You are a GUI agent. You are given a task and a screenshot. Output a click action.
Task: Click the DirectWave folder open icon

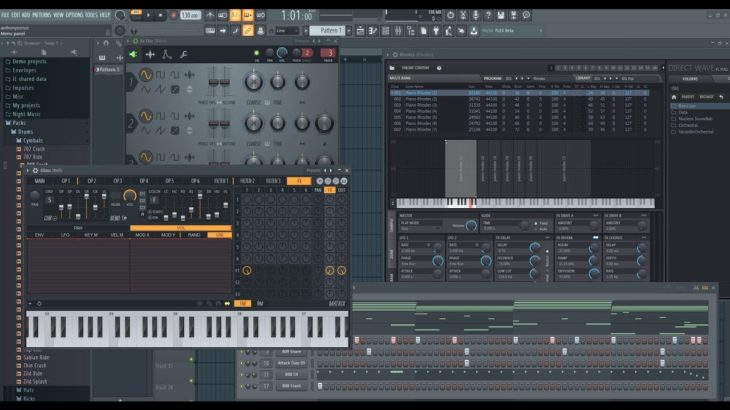click(x=392, y=68)
